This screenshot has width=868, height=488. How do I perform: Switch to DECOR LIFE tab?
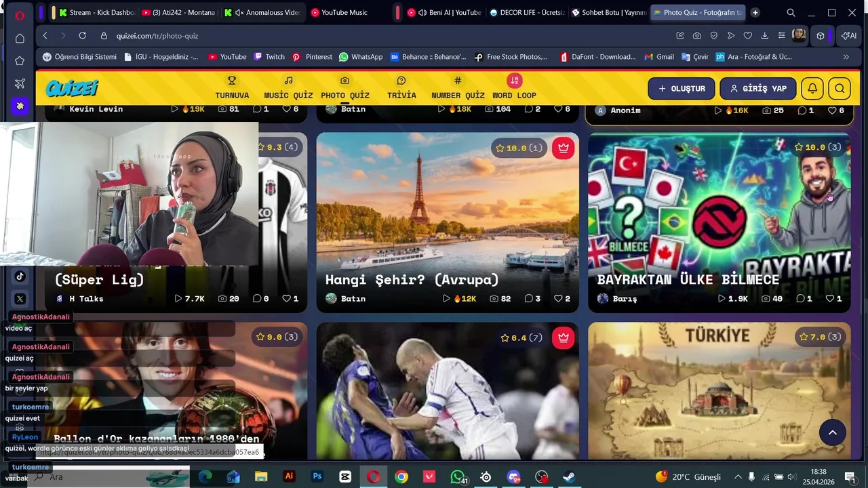click(x=526, y=12)
